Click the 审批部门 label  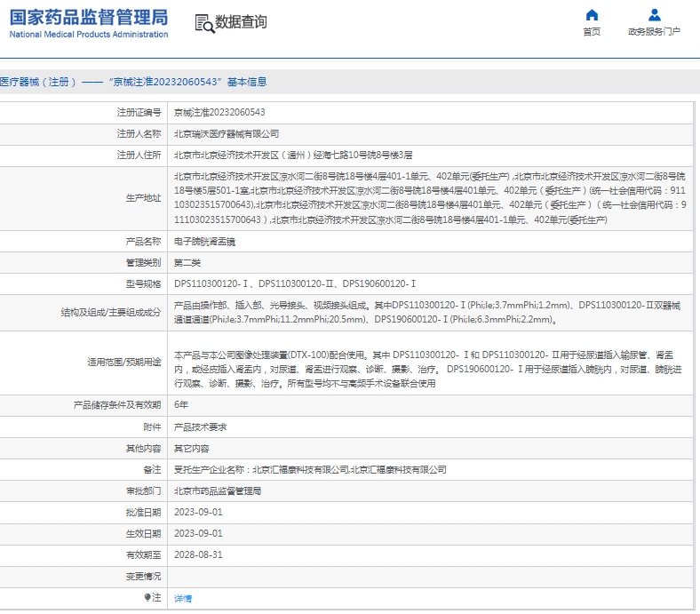tap(143, 491)
